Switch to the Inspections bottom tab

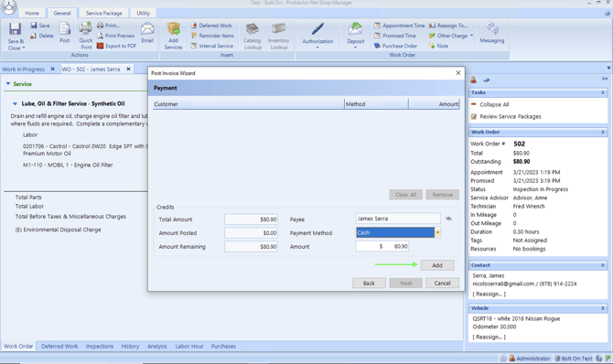[x=100, y=346]
